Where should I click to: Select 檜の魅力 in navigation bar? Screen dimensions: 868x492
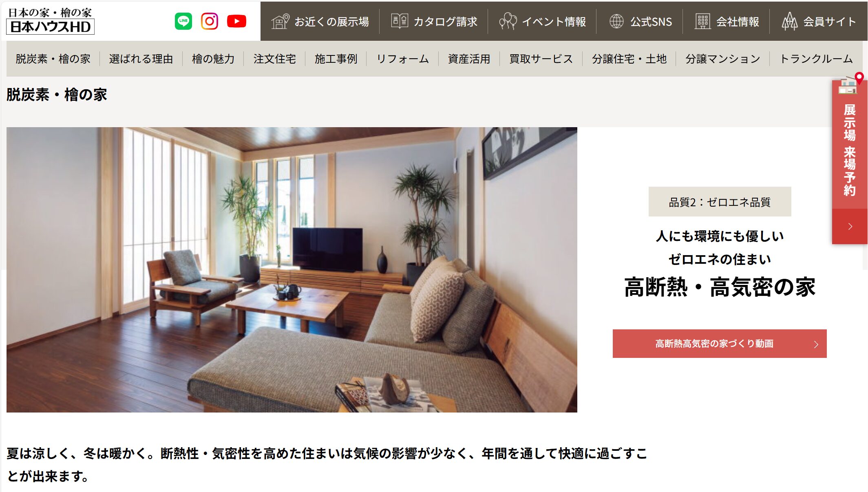click(213, 59)
